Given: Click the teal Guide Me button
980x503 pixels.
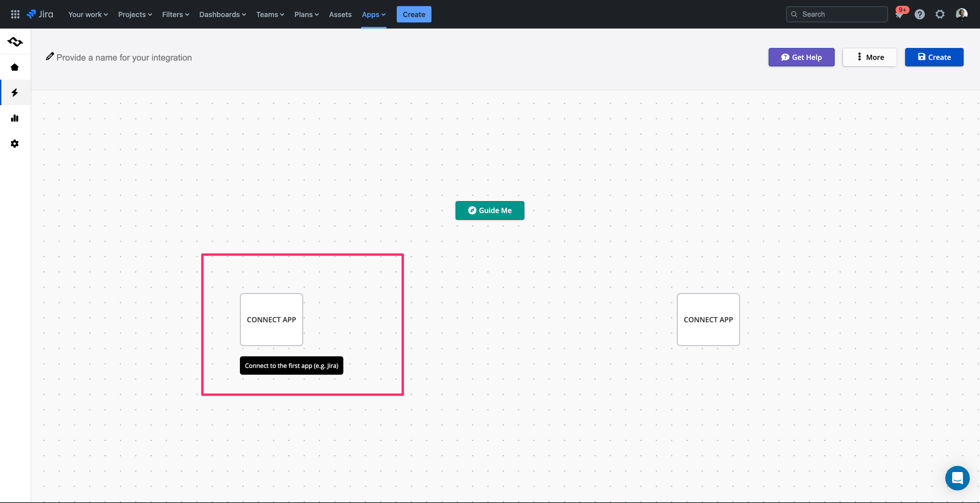Looking at the screenshot, I should pos(490,210).
